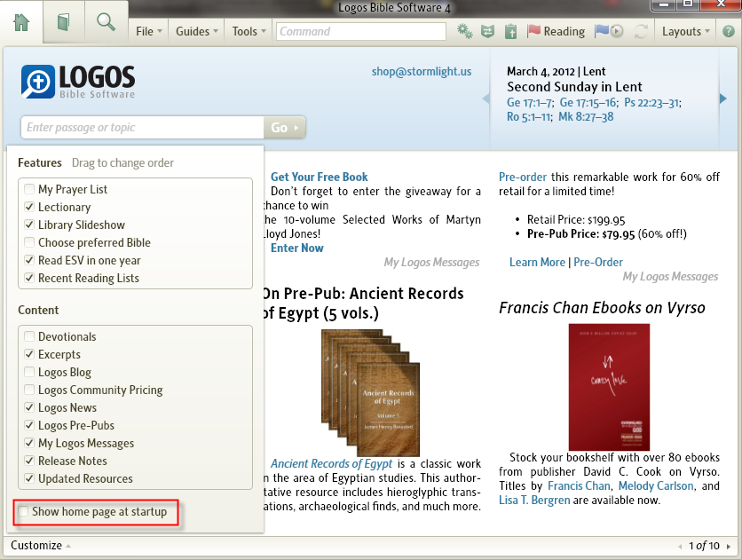This screenshot has height=560, width=742.
Task: Uncheck Recent Reading Lists
Action: point(29,278)
